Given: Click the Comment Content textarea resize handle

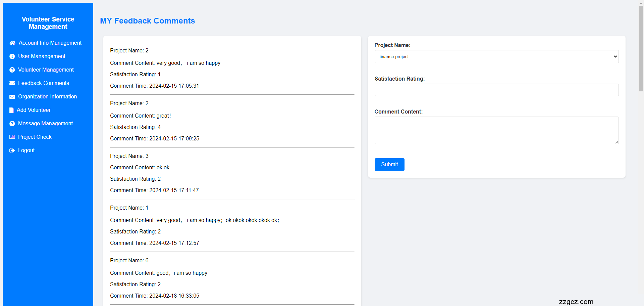Looking at the screenshot, I should click(x=616, y=142).
